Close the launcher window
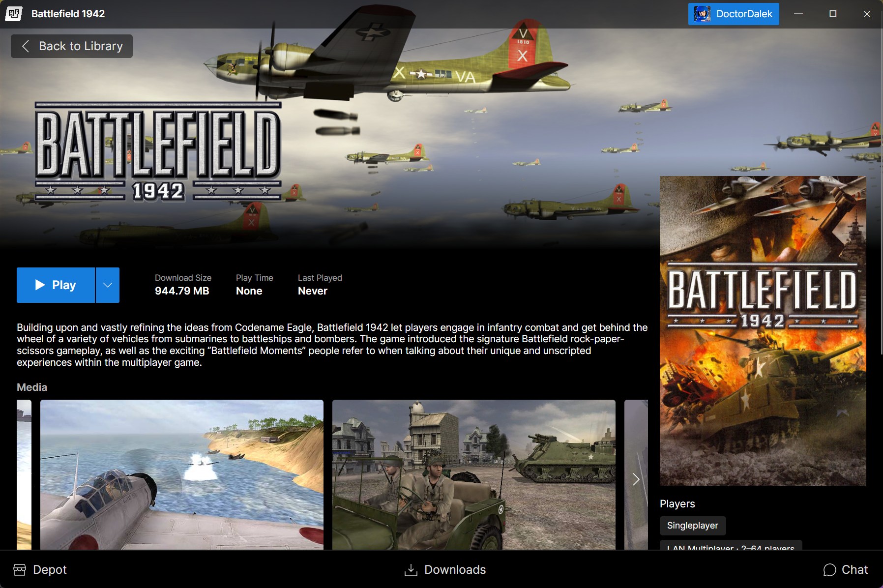The width and height of the screenshot is (883, 588). coord(867,14)
